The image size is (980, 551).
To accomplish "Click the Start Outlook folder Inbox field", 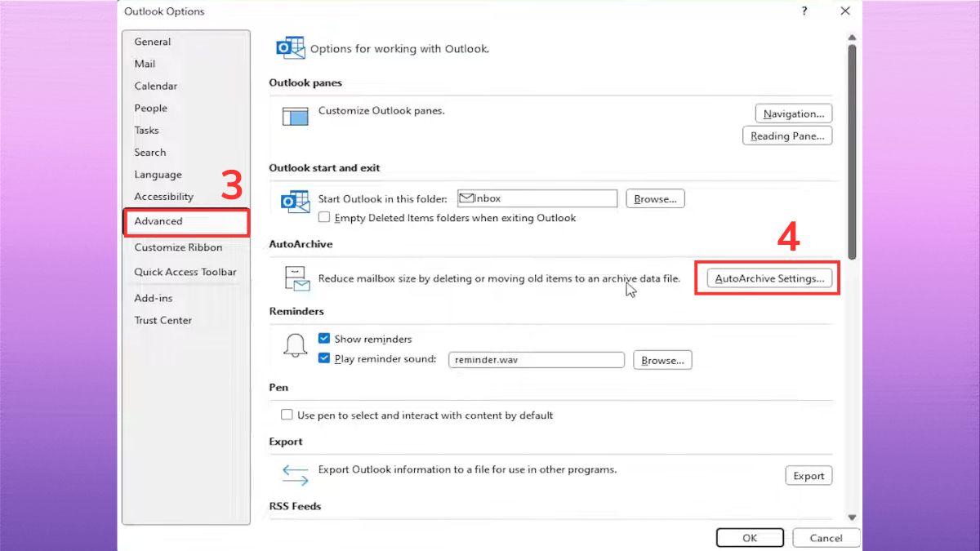I will [x=537, y=198].
